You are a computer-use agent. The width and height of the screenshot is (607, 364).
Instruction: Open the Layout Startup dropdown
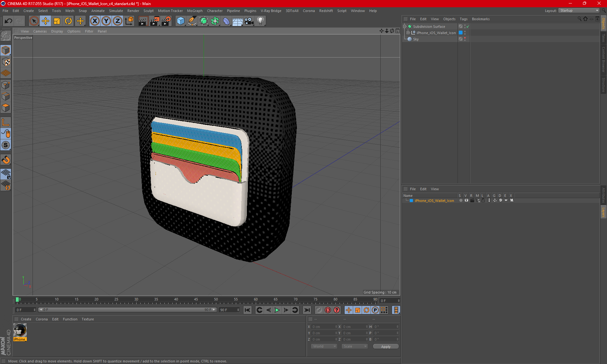pos(579,10)
